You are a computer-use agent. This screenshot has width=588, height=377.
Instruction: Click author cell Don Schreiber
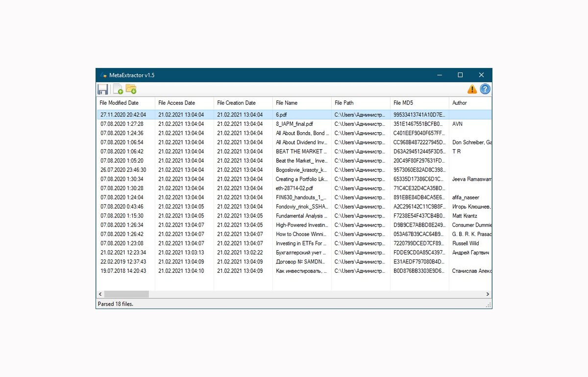tap(471, 142)
